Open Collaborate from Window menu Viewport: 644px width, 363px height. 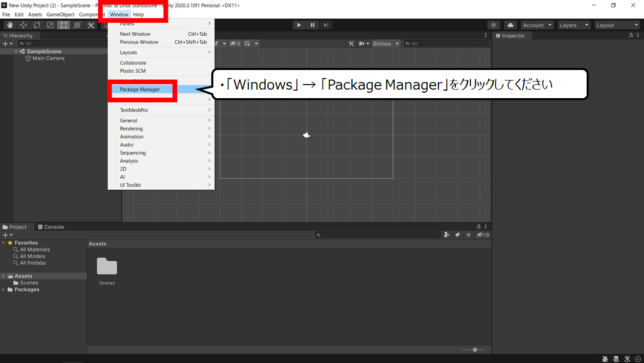point(161,63)
